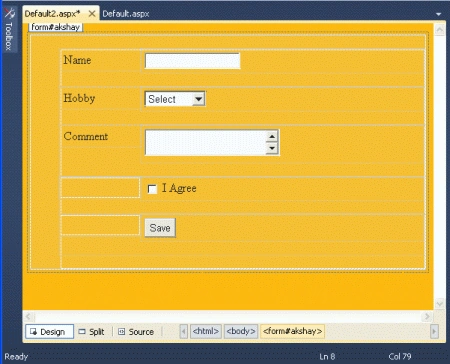
Task: Select the form#akshay tag label
Action: pos(55,27)
